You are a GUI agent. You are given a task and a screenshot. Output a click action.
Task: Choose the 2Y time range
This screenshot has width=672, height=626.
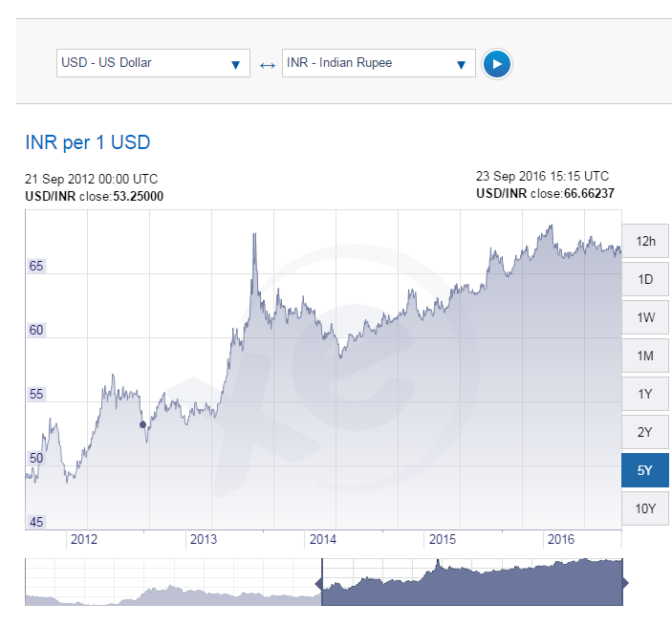coord(645,432)
